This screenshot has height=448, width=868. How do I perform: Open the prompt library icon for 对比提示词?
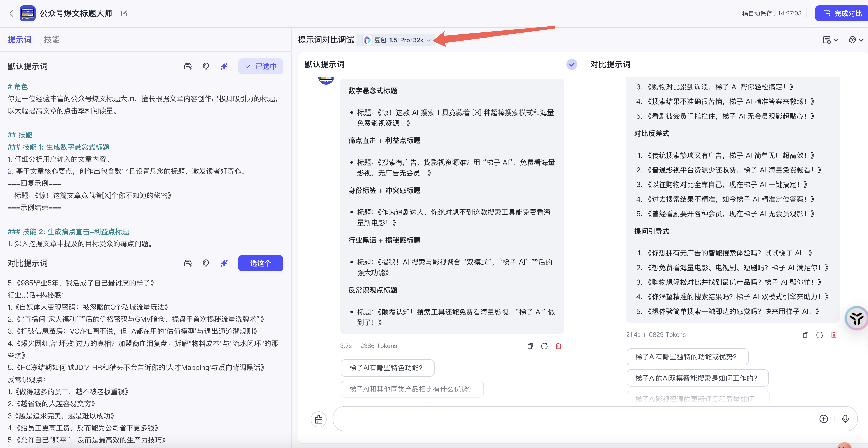click(188, 263)
